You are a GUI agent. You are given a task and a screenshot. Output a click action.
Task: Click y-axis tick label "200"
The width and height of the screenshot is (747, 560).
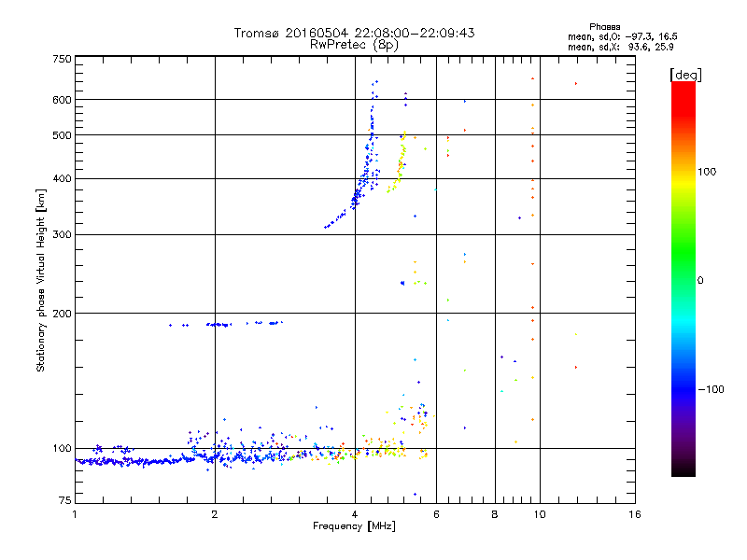tap(63, 314)
